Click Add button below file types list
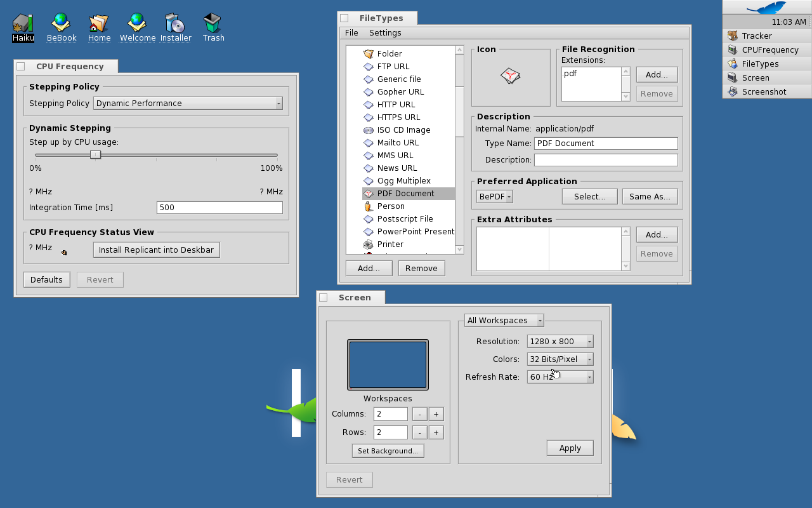Image resolution: width=812 pixels, height=508 pixels. coord(369,269)
